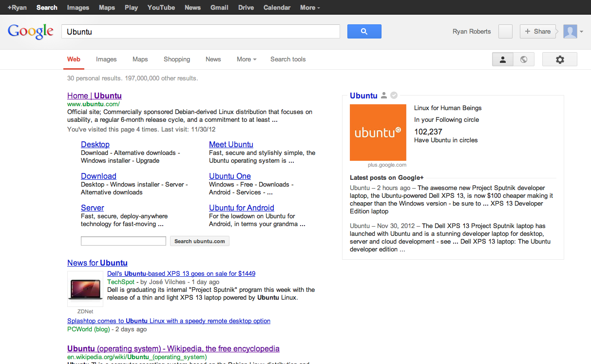Image resolution: width=591 pixels, height=364 pixels.
Task: Select Search in the top black bar
Action: coord(47,7)
